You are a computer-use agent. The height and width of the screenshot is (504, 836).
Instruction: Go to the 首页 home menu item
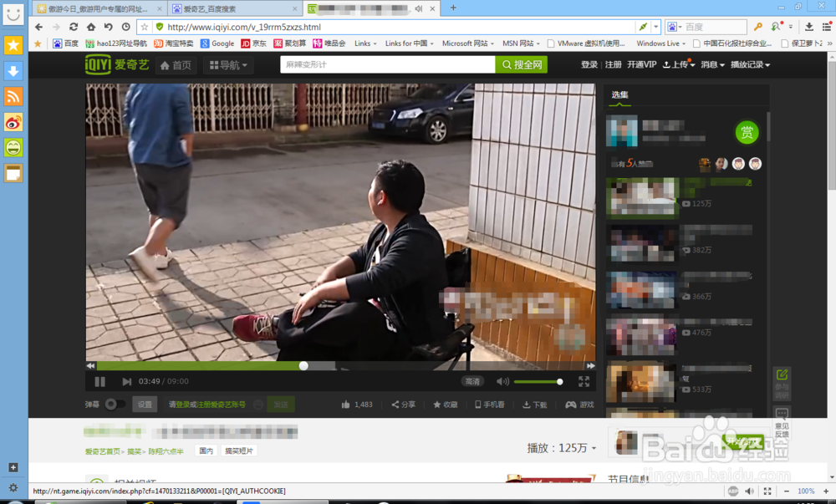point(176,65)
